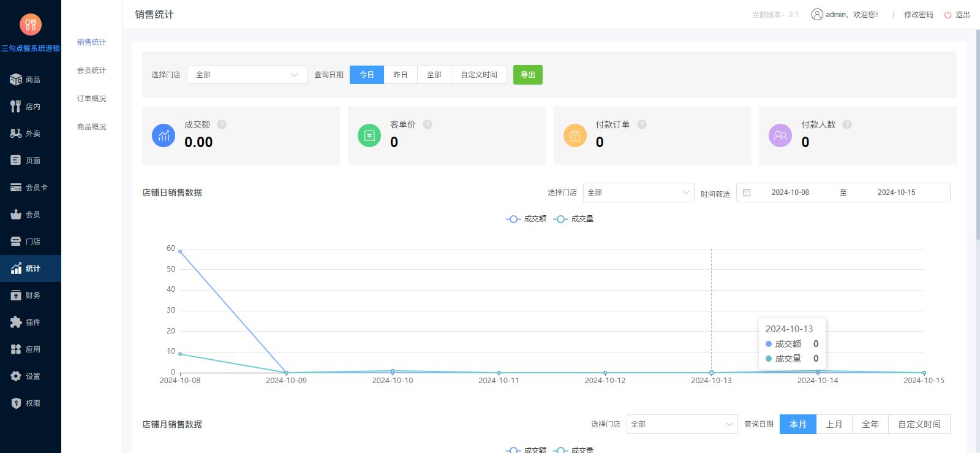
Task: Click calendar icon in date range field
Action: tap(747, 192)
